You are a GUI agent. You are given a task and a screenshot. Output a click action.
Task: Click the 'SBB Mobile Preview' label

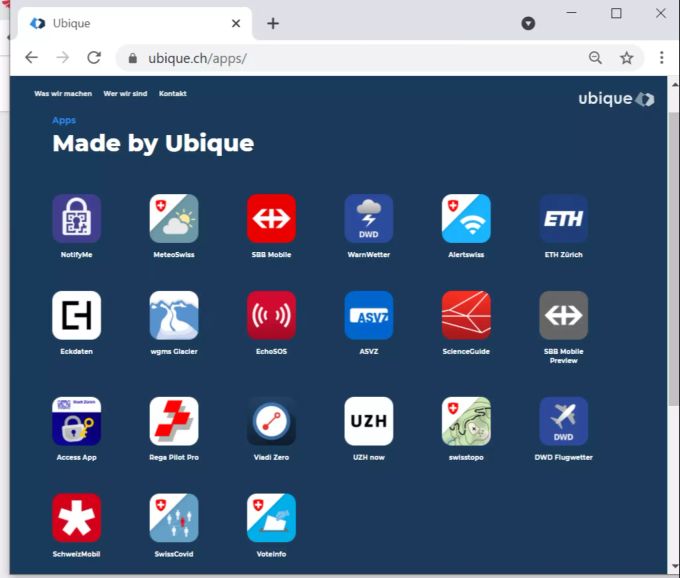click(x=564, y=356)
